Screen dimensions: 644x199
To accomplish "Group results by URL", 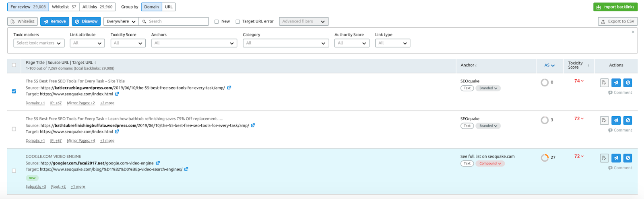I will (x=169, y=7).
